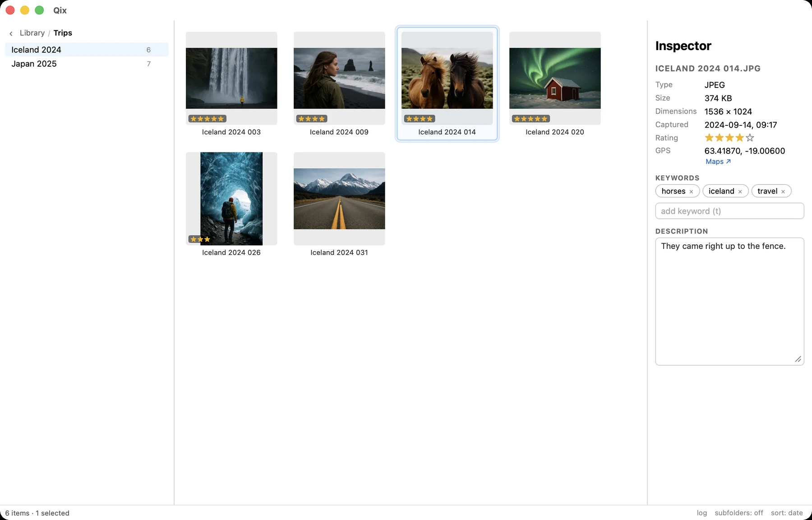This screenshot has width=812, height=520.
Task: Open the Japan 2025 folder
Action: click(87, 64)
